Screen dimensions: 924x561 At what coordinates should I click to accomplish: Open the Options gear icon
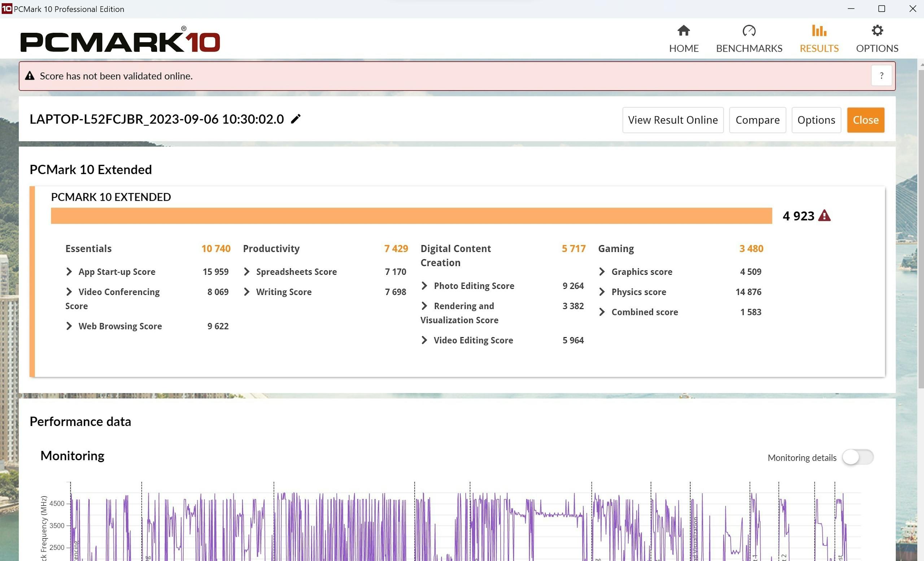click(x=877, y=31)
